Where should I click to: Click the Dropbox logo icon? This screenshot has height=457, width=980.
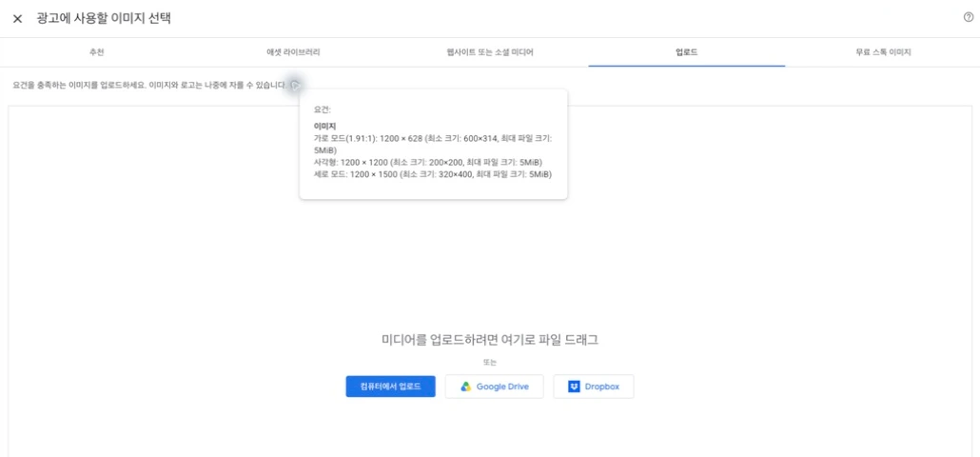pyautogui.click(x=575, y=387)
